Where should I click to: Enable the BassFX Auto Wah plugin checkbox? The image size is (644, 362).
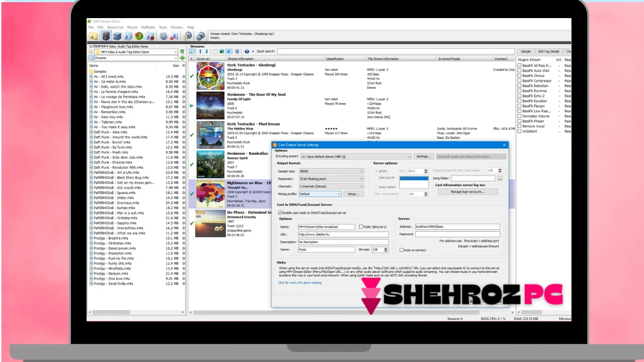520,71
